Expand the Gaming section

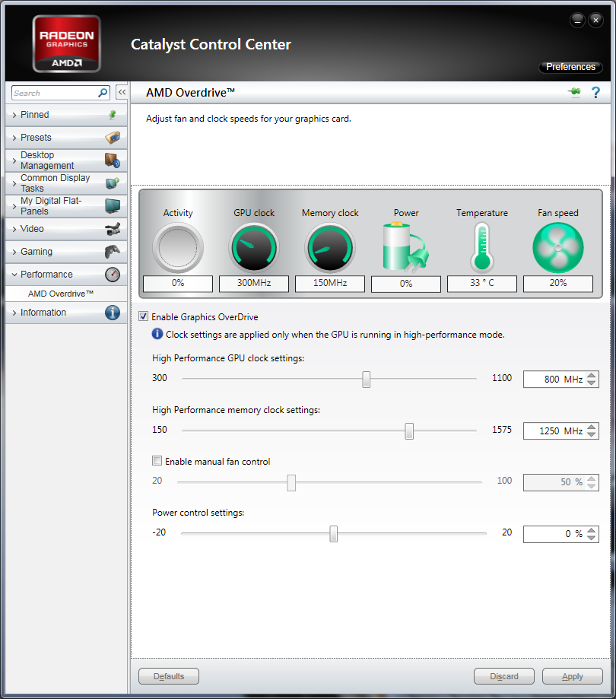click(14, 252)
